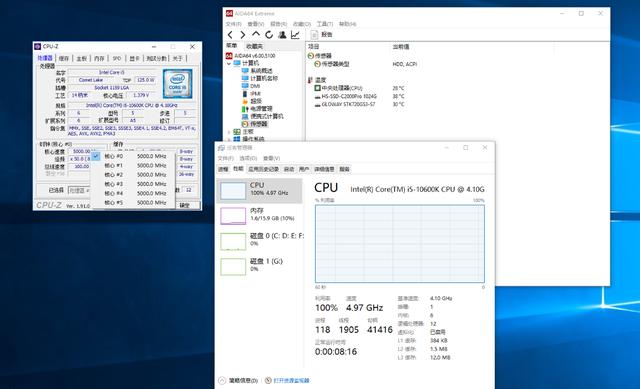Select 核心 #4 in CPU-Z core list

coord(133,193)
